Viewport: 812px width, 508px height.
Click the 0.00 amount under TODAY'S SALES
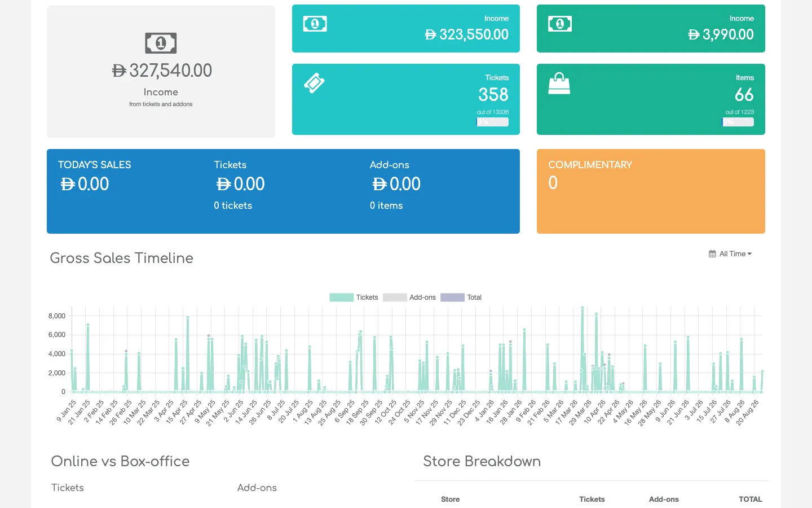click(85, 184)
